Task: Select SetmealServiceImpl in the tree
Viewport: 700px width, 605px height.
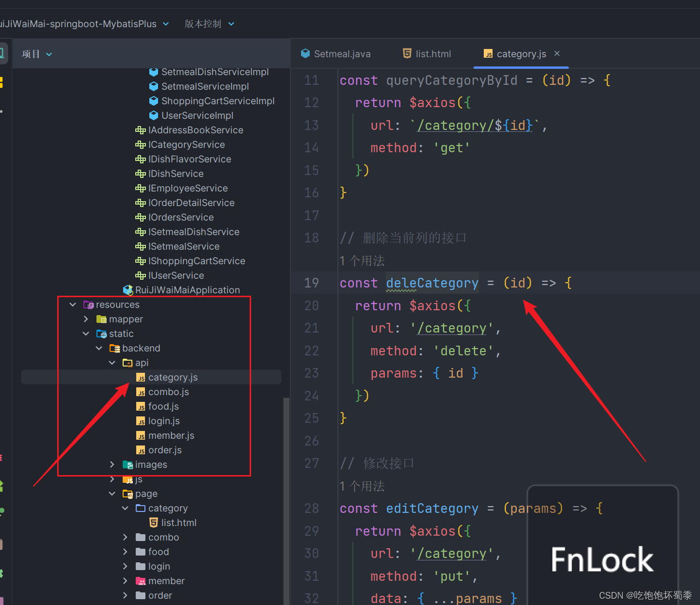Action: click(x=205, y=86)
